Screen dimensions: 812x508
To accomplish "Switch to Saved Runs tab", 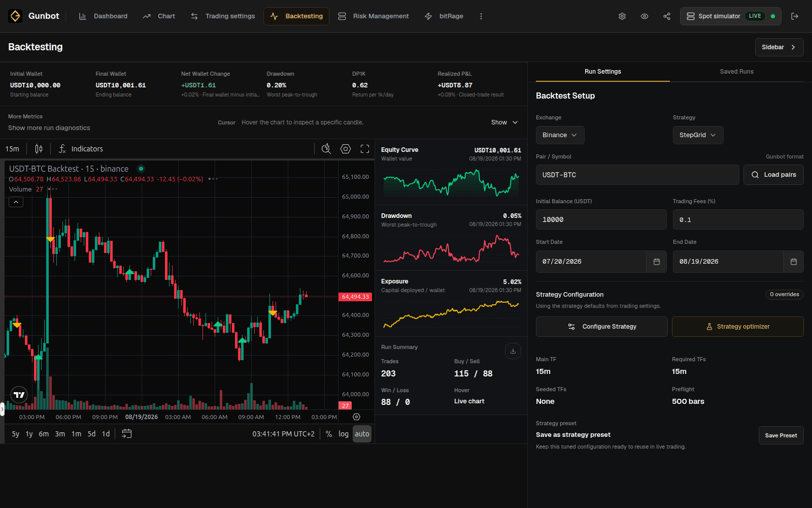I will pos(737,72).
